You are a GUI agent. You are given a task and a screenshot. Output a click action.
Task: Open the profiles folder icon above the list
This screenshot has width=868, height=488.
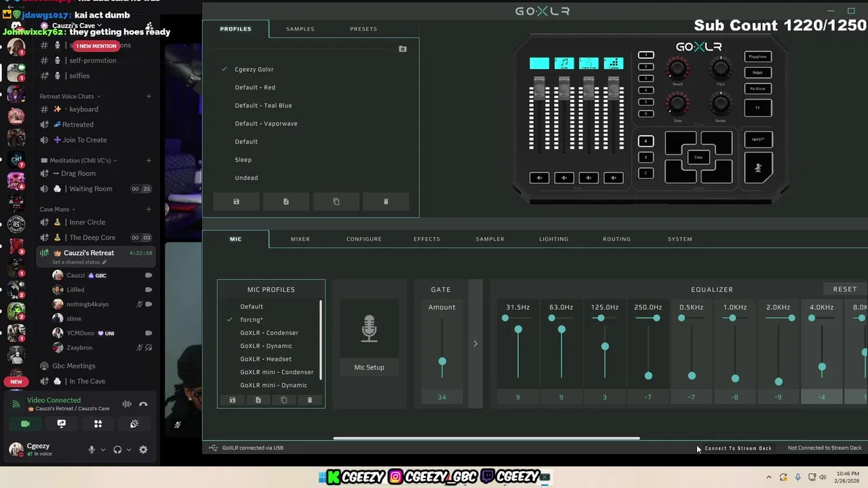(x=403, y=49)
